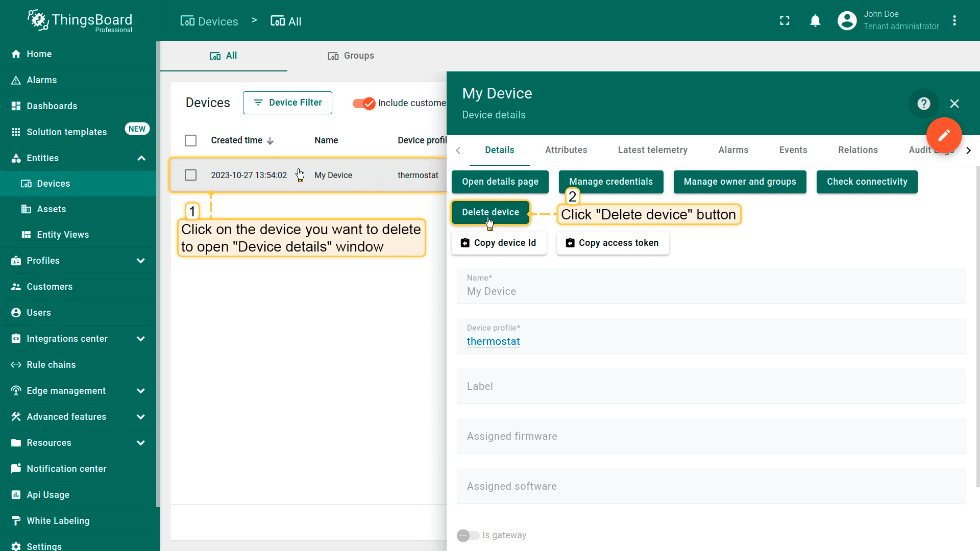Open Rule chains from sidebar
The height and width of the screenshot is (551, 980).
[51, 365]
